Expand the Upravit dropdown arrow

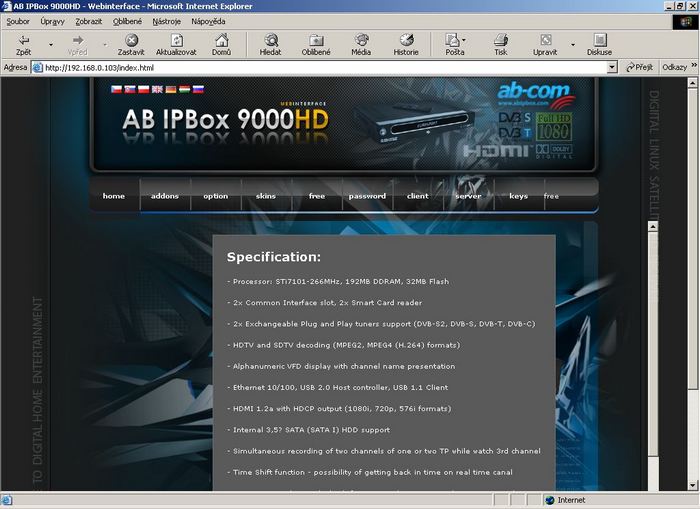(573, 45)
